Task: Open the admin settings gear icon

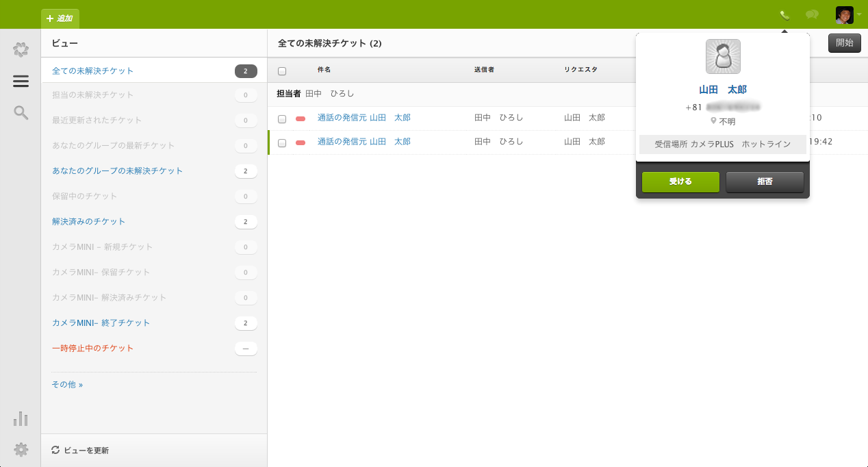Action: [x=21, y=449]
